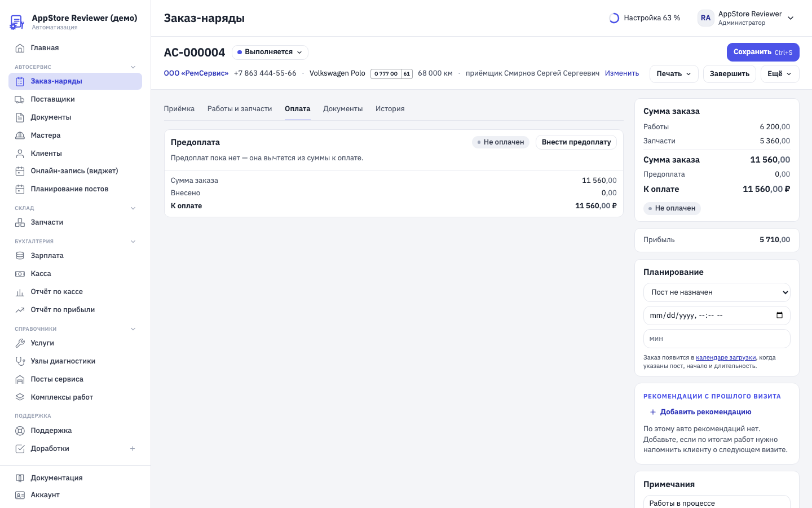Open the Настройка 63 % progress indicator
Screen dimensions: 812x508
coord(645,18)
